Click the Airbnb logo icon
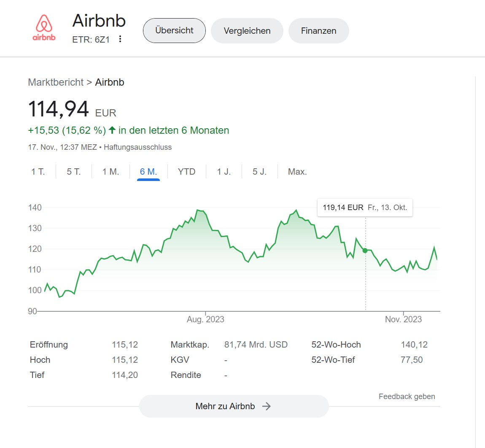 [44, 27]
